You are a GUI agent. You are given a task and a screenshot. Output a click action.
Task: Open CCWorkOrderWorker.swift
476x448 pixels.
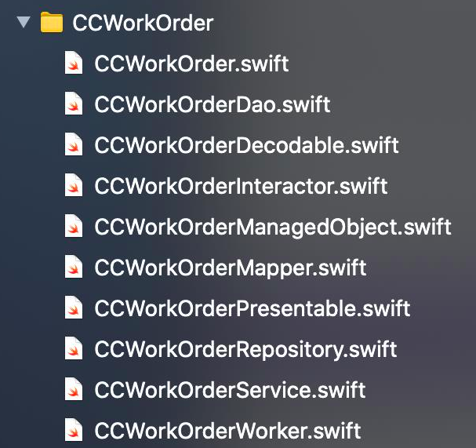[227, 431]
